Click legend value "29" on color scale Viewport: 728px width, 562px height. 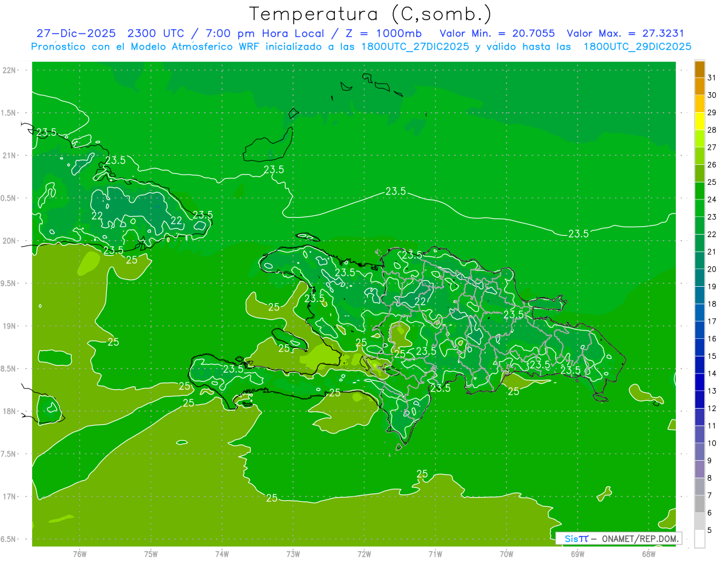[x=712, y=113]
